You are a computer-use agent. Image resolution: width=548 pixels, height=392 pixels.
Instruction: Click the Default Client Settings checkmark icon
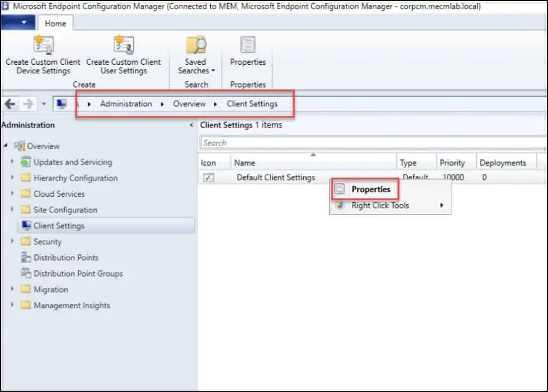point(209,178)
